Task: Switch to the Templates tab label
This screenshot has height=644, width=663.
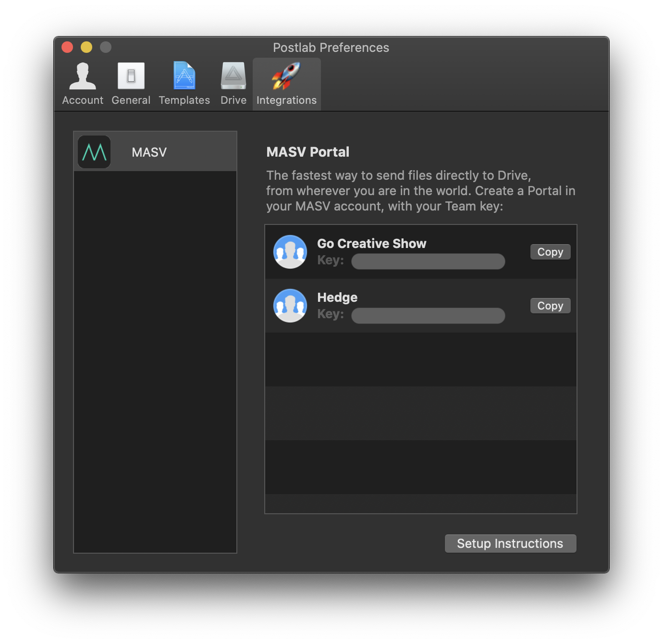Action: (x=184, y=100)
